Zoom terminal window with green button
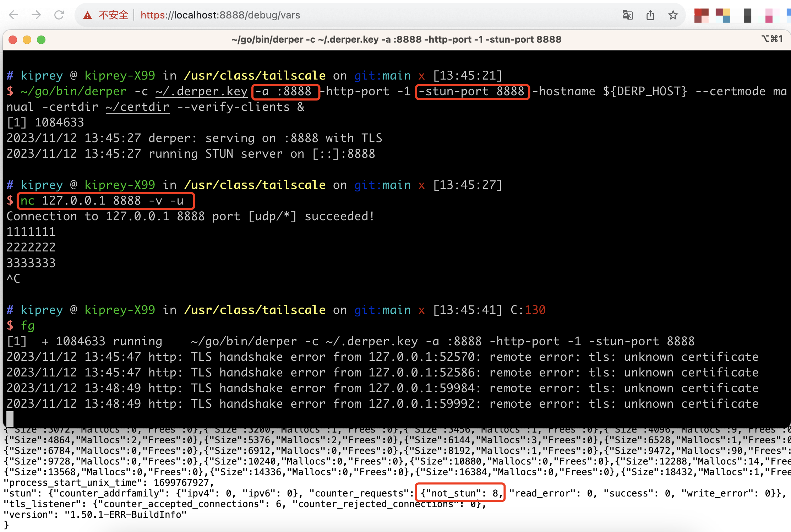The width and height of the screenshot is (791, 532). coord(41,39)
